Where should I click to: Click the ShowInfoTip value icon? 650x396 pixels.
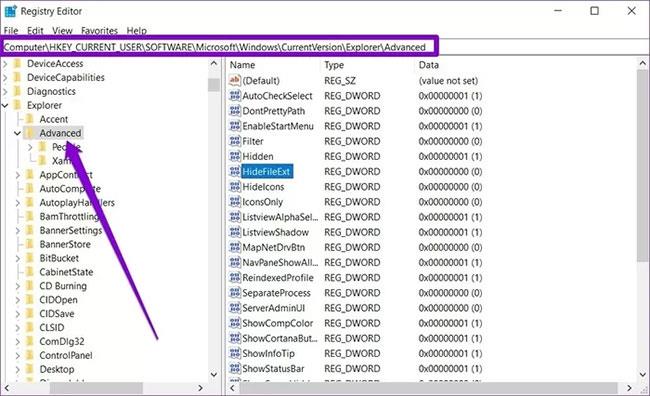(x=235, y=353)
